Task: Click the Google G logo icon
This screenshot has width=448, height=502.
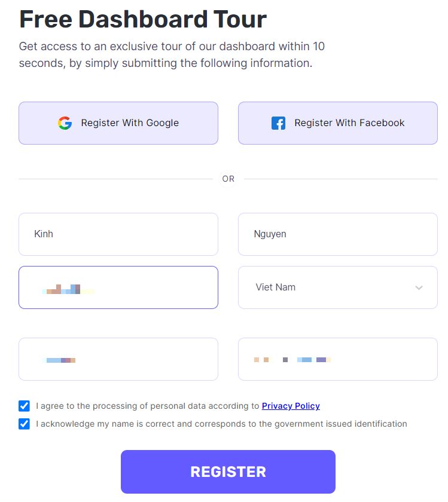Action: [x=65, y=123]
